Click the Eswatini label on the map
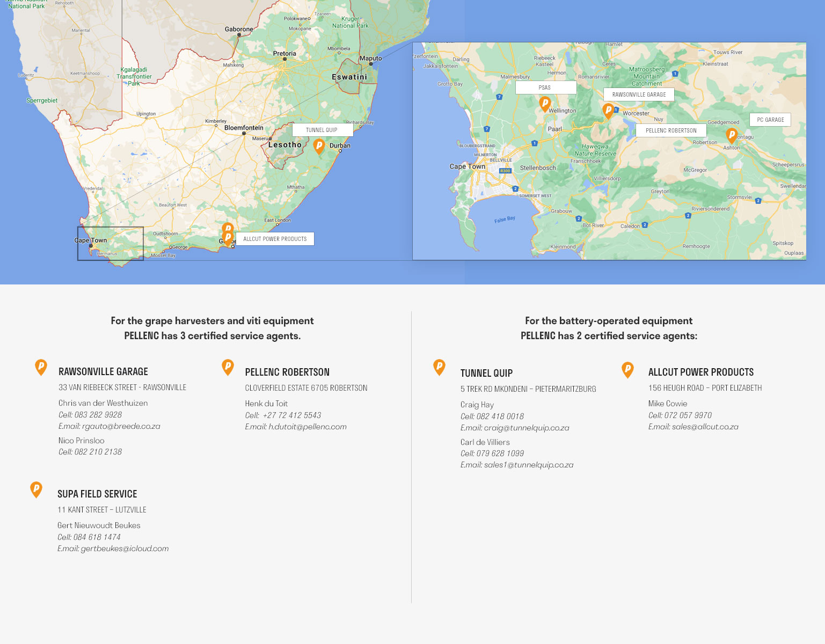Image resolution: width=825 pixels, height=644 pixels. [x=349, y=77]
